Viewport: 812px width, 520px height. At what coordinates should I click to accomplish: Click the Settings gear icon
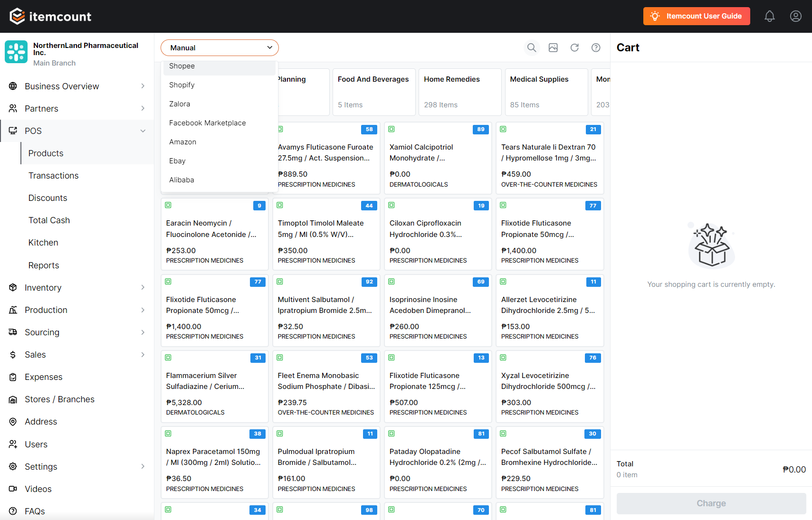coord(13,466)
